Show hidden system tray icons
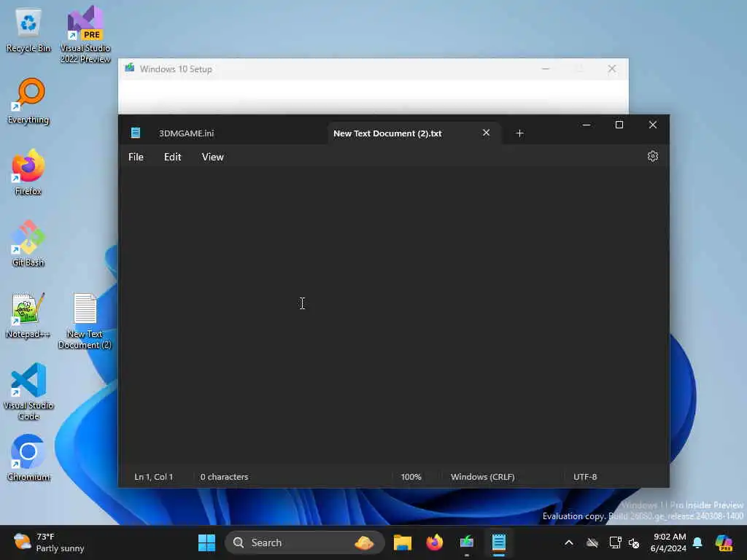The height and width of the screenshot is (560, 747). pyautogui.click(x=569, y=542)
